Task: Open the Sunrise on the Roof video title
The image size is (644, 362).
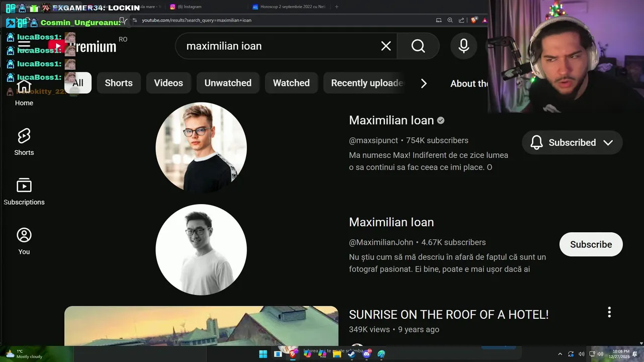Action: [449, 314]
